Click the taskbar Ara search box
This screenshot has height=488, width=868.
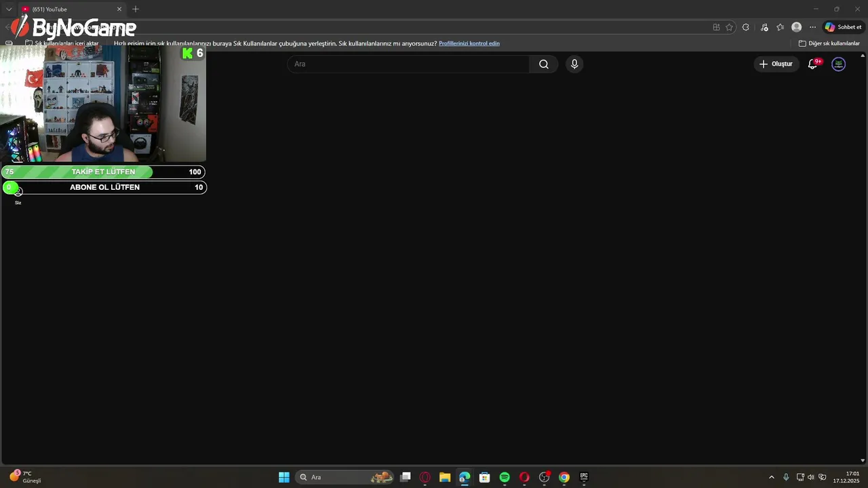(x=346, y=477)
